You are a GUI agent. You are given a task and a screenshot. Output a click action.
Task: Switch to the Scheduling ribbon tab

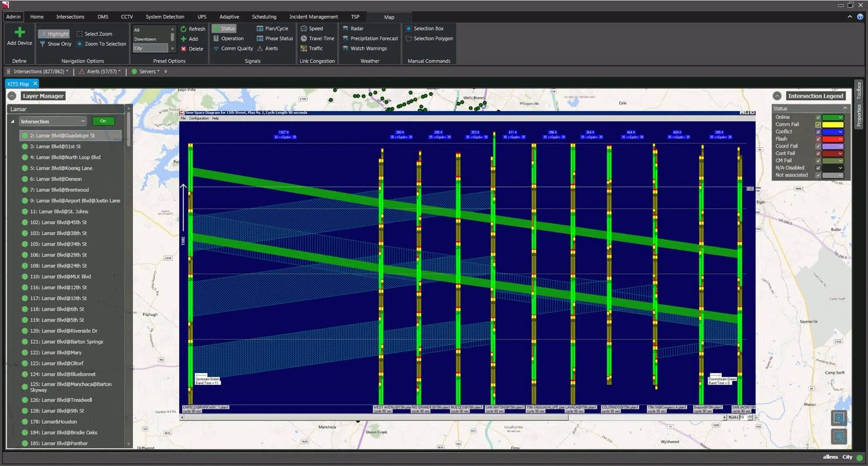(264, 17)
